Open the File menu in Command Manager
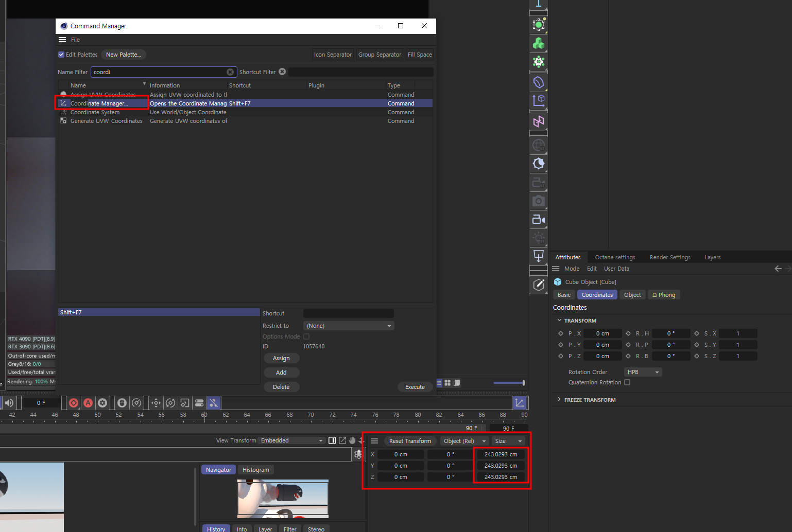792x532 pixels. (75, 40)
